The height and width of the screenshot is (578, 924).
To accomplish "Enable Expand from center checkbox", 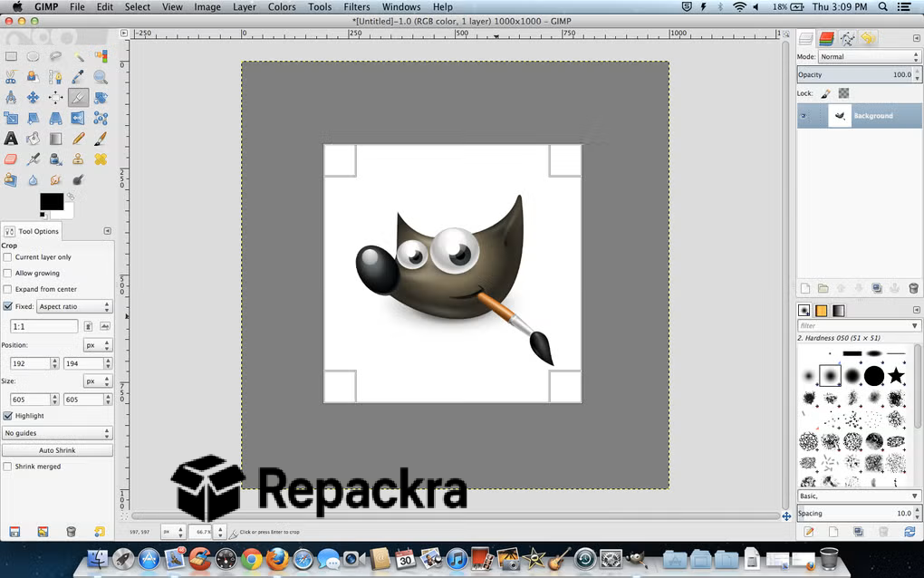I will [x=7, y=289].
